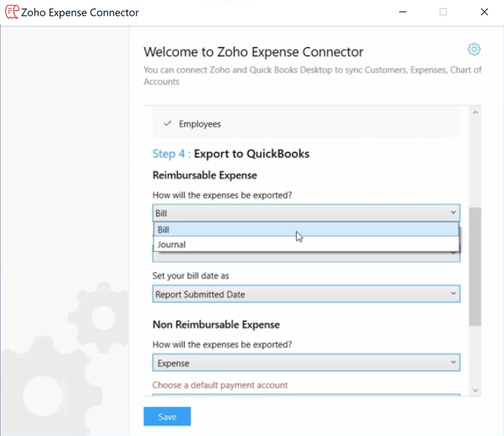This screenshot has height=436, width=504.
Task: Click the Employees synced item row
Action: coord(306,124)
